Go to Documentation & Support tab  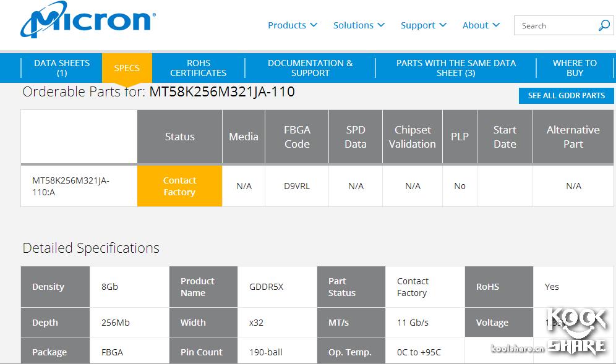310,68
